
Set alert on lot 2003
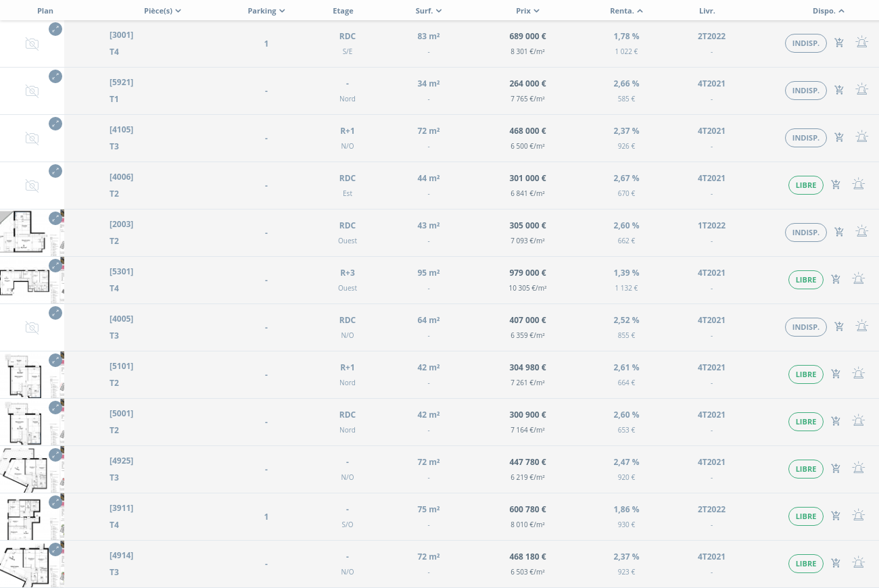tap(861, 232)
